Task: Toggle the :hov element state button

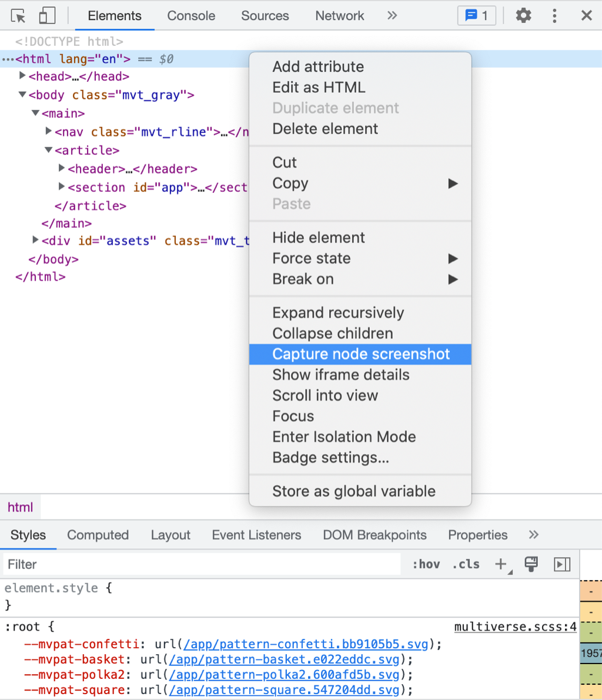Action: [x=426, y=564]
